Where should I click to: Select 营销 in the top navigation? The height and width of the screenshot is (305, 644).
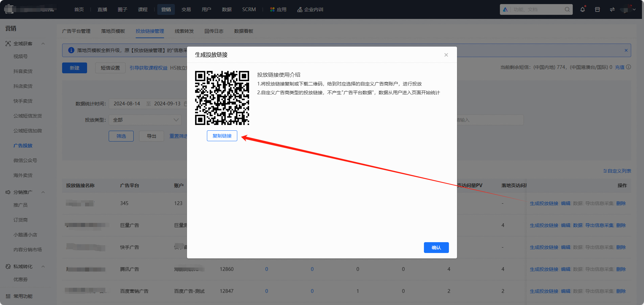166,9
